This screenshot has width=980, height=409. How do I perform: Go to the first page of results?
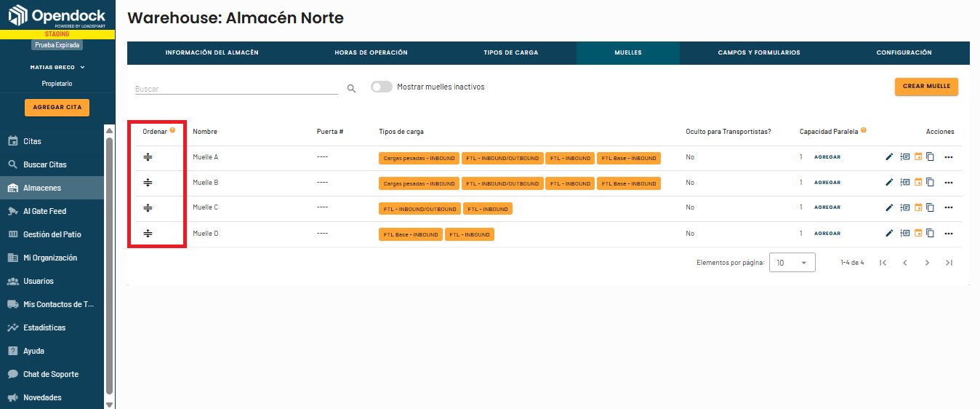coord(883,263)
